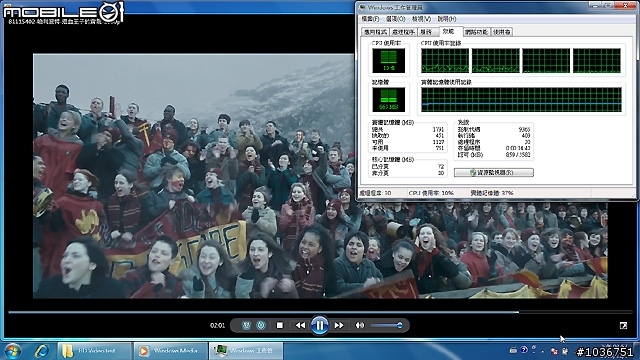640x360 pixels.
Task: Switch to the 服務 tab
Action: [x=427, y=32]
